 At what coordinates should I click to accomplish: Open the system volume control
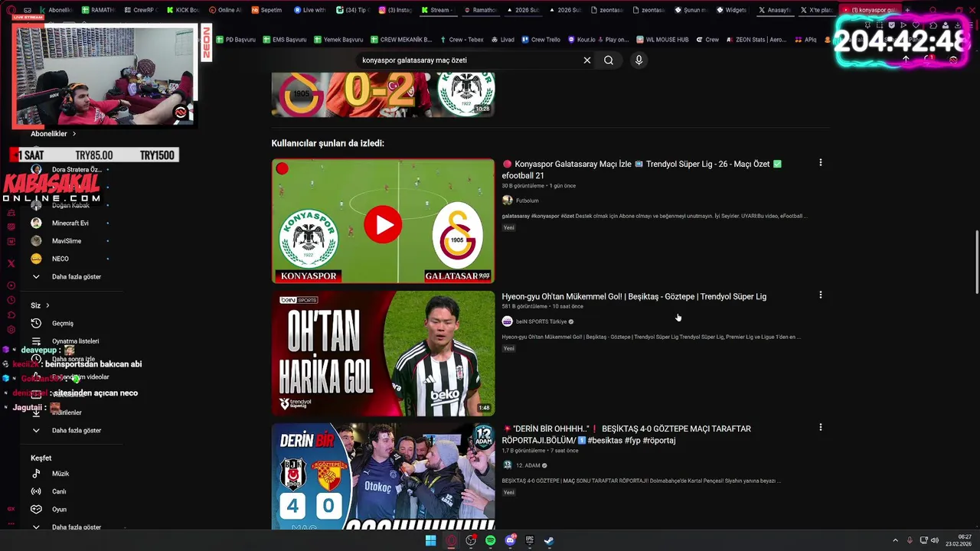pyautogui.click(x=935, y=540)
